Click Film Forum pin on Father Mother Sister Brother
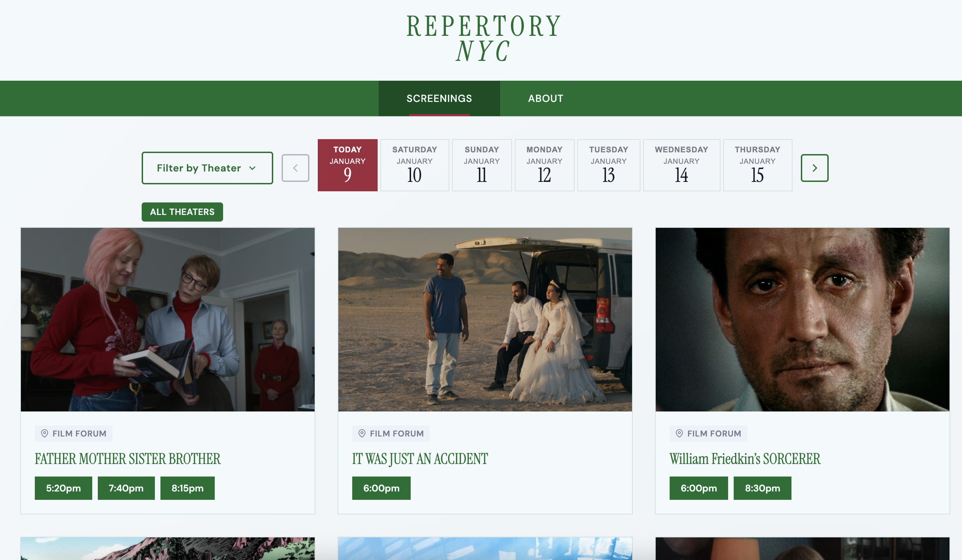Image resolution: width=962 pixels, height=560 pixels. 45,433
